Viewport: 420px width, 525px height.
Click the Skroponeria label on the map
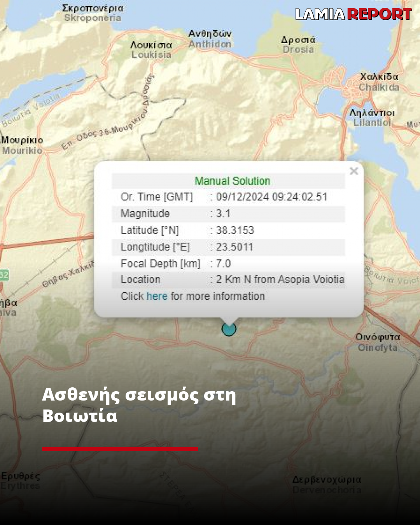coord(93,13)
